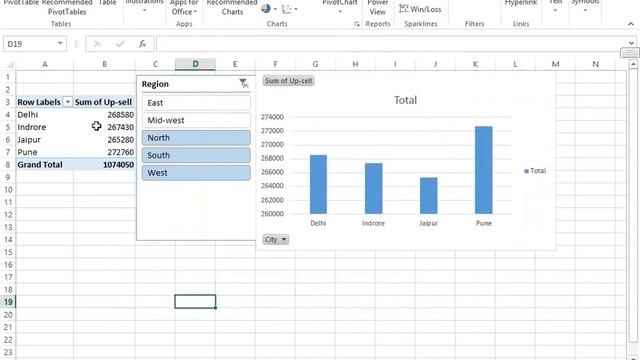Click the Total legend entry
The width and height of the screenshot is (640, 360).
pyautogui.click(x=535, y=171)
